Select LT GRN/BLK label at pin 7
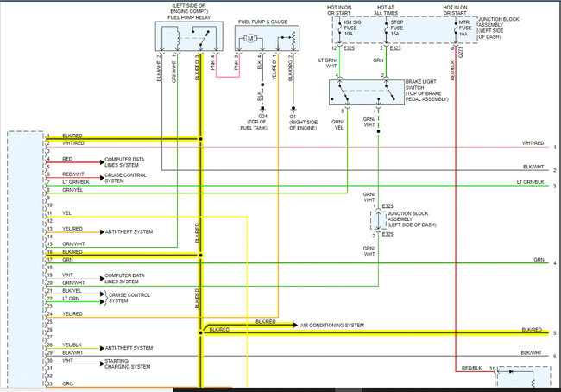 (76, 182)
